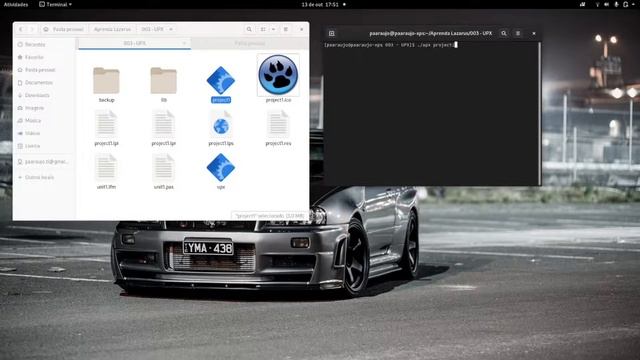Viewport: 640px width, 360px height.
Task: Open the paaraujo Gmail account location
Action: coord(44,162)
